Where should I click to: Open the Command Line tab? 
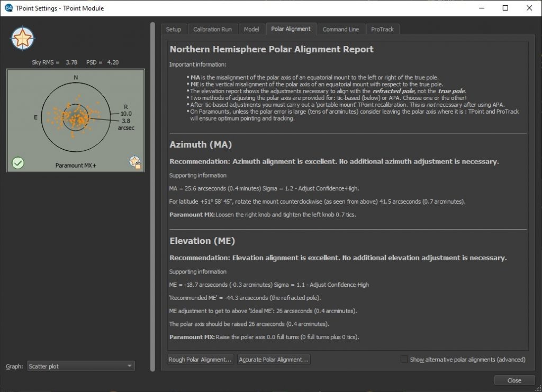coord(340,29)
